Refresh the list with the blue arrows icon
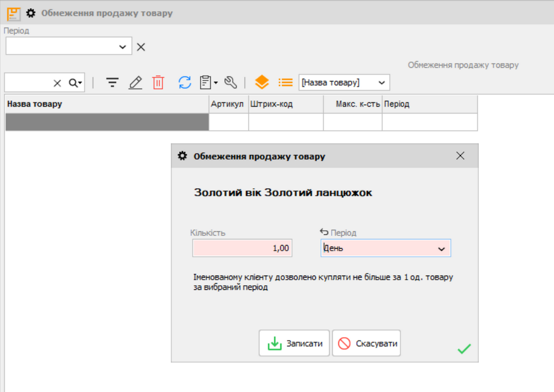554x392 pixels. pyautogui.click(x=184, y=82)
